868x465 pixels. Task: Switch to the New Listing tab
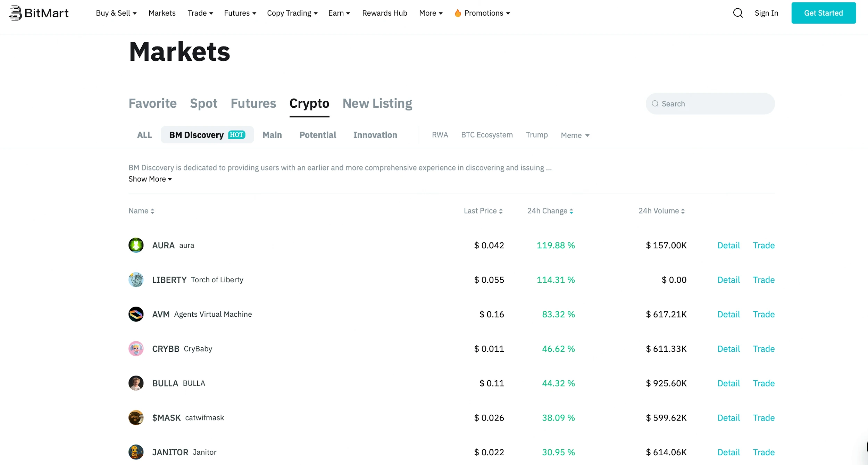(x=377, y=103)
